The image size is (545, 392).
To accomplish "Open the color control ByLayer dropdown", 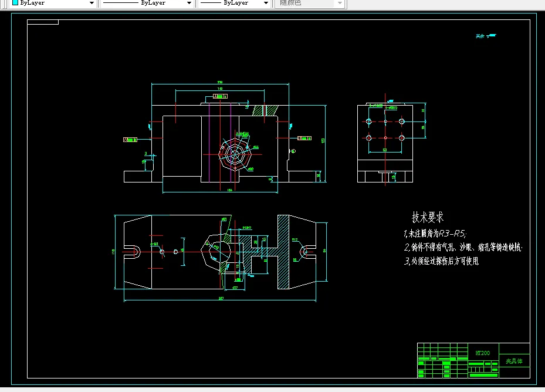I will click(x=53, y=3).
